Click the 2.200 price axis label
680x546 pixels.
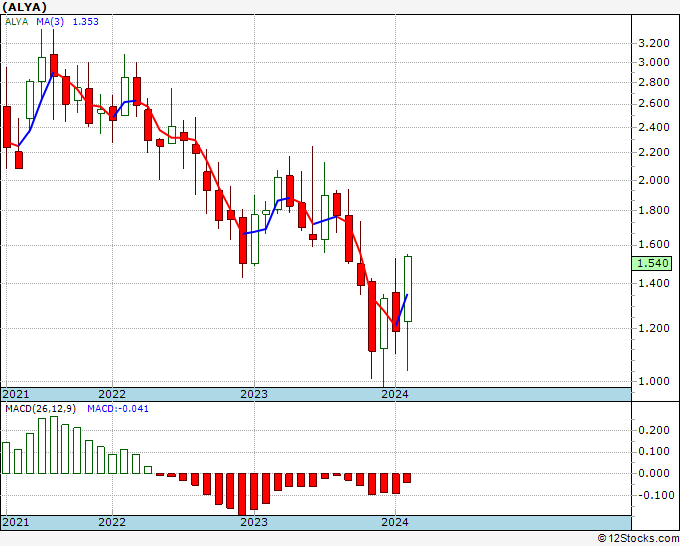(654, 152)
